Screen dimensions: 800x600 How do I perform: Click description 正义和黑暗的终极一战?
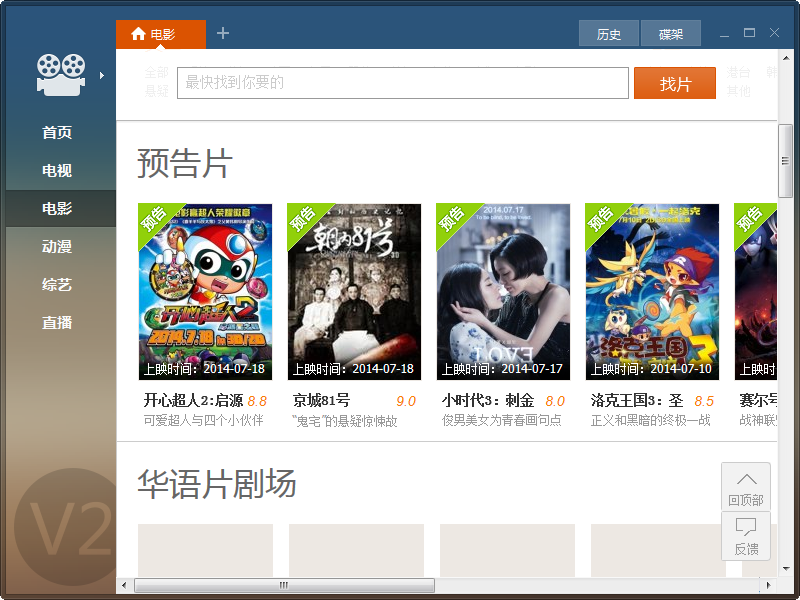coord(651,420)
